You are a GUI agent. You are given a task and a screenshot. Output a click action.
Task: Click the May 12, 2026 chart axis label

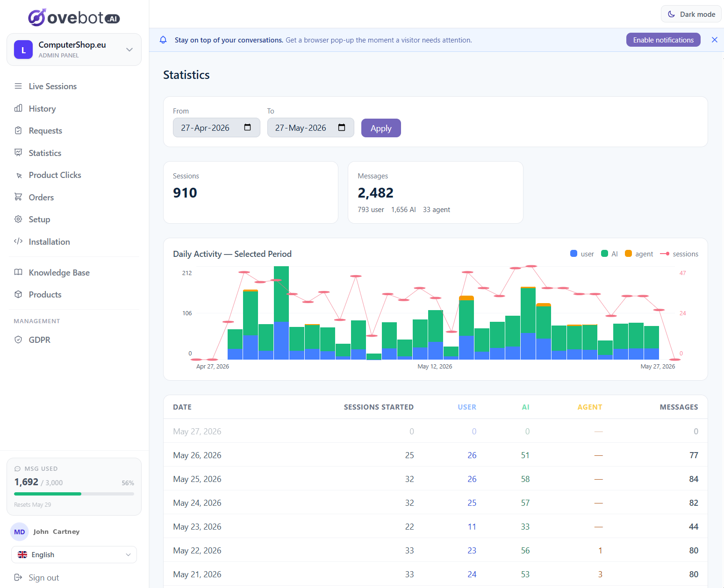tap(435, 366)
